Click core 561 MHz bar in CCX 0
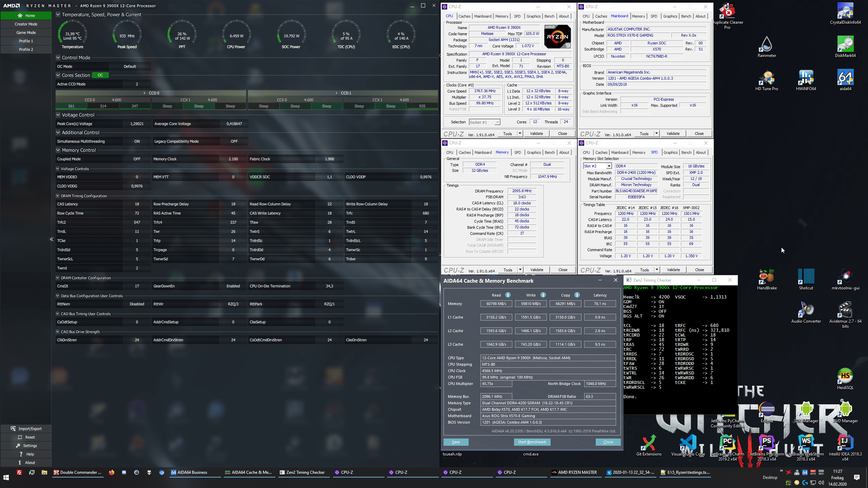 pos(71,106)
